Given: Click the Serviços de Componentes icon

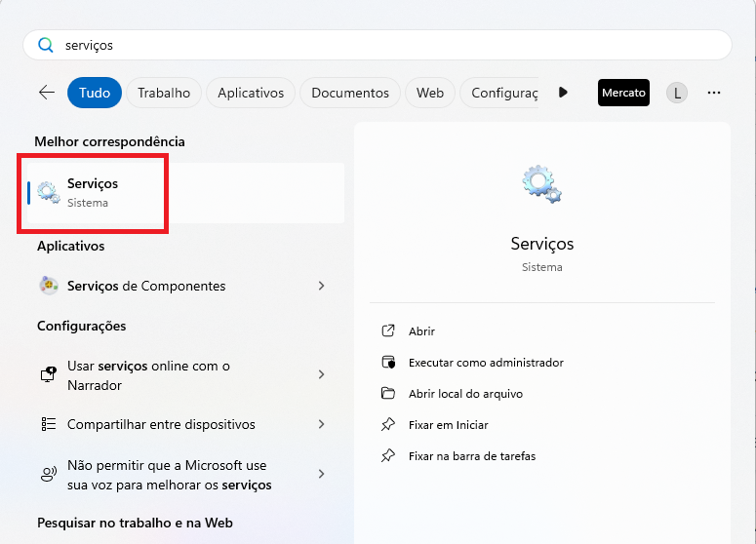Looking at the screenshot, I should 49,286.
